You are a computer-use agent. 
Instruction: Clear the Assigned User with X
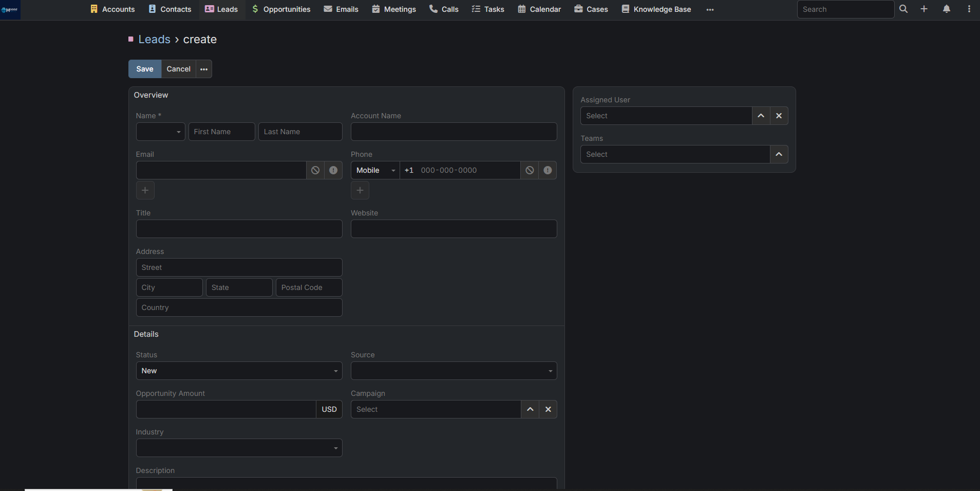[779, 116]
